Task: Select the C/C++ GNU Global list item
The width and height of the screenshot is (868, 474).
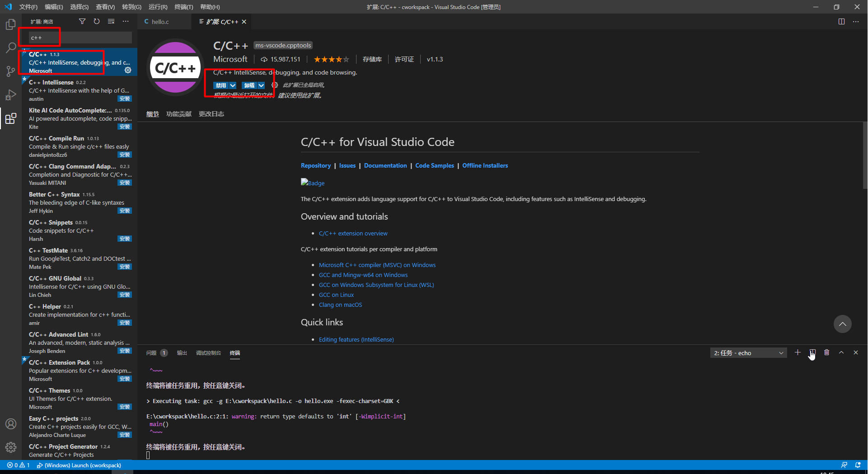Action: click(80, 286)
